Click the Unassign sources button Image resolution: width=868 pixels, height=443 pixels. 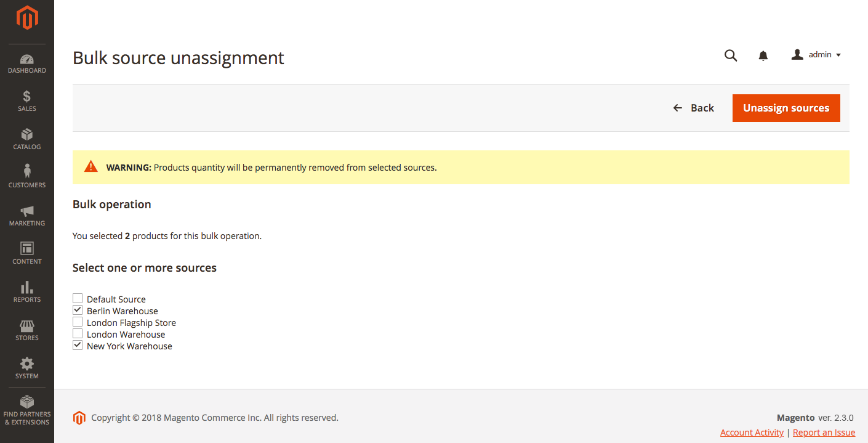coord(786,108)
